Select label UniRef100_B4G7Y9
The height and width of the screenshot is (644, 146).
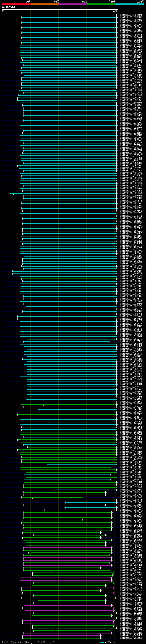131,273
